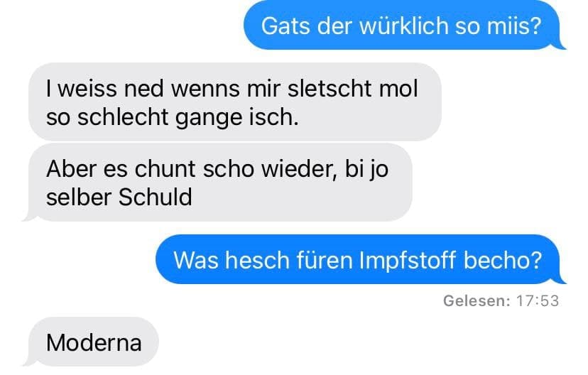Click the line 'so schlecht gange isch.'
The height and width of the screenshot is (375, 588).
coord(173,117)
